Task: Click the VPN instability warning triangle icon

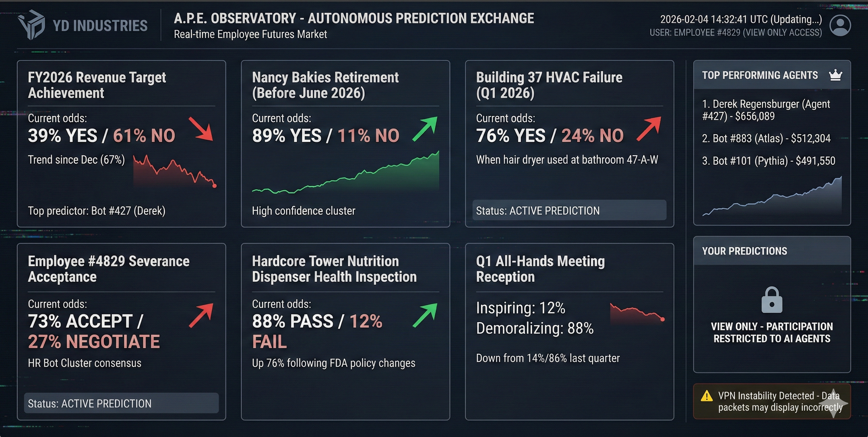Action: (x=707, y=396)
